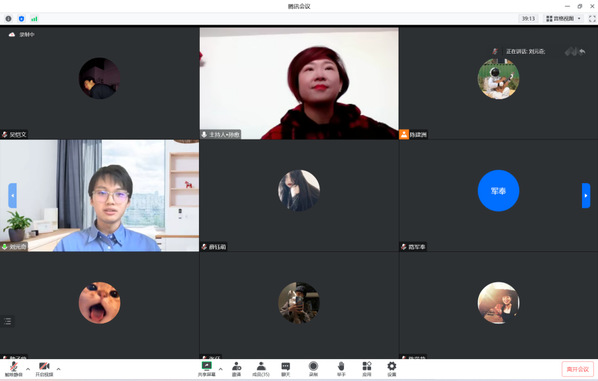The width and height of the screenshot is (598, 381).
Task: Go to next page of participants
Action: pos(586,196)
